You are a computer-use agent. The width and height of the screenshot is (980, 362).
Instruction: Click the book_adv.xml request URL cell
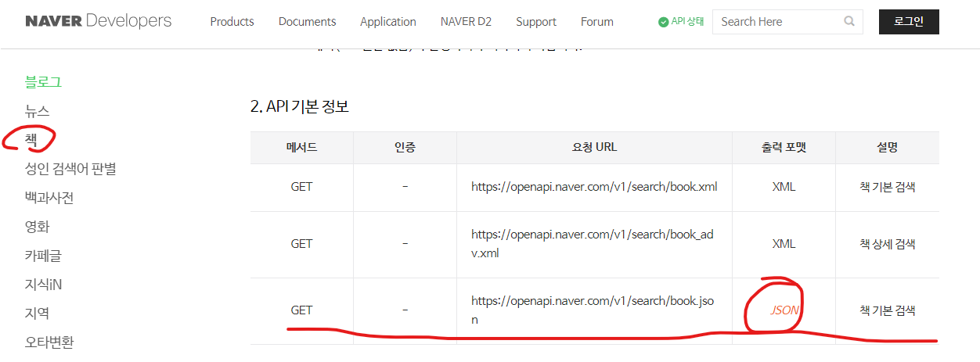click(x=594, y=244)
